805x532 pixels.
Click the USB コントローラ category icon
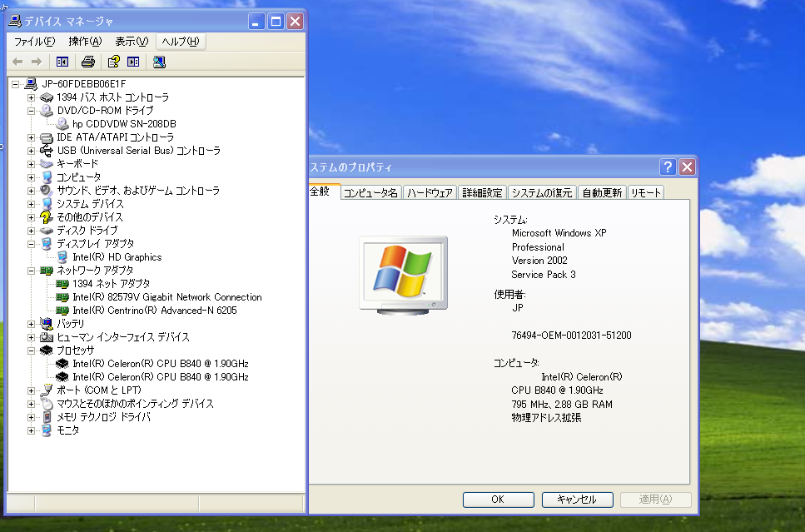(x=47, y=151)
